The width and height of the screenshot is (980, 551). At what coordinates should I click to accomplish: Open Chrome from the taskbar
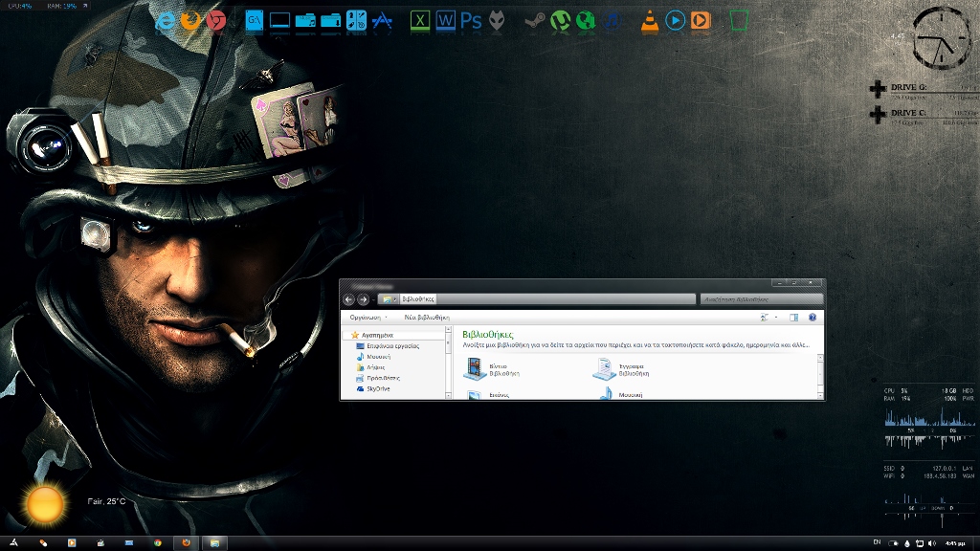point(158,543)
